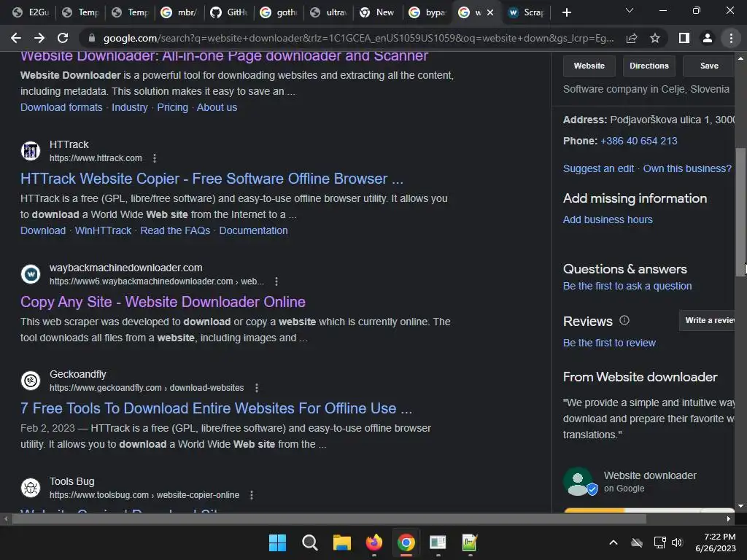Switch to Chrome in the taskbar
The height and width of the screenshot is (560, 747).
tap(406, 542)
